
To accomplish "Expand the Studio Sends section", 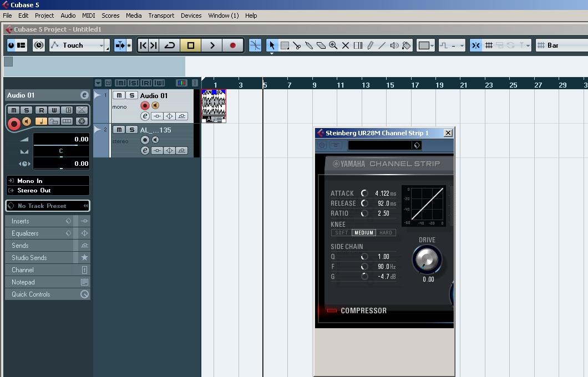I will 39,257.
